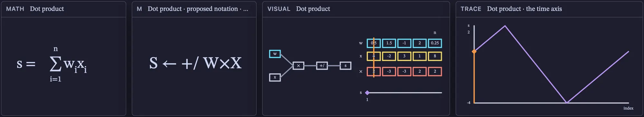
Task: Click the -1 cell in the w row
Action: click(404, 43)
